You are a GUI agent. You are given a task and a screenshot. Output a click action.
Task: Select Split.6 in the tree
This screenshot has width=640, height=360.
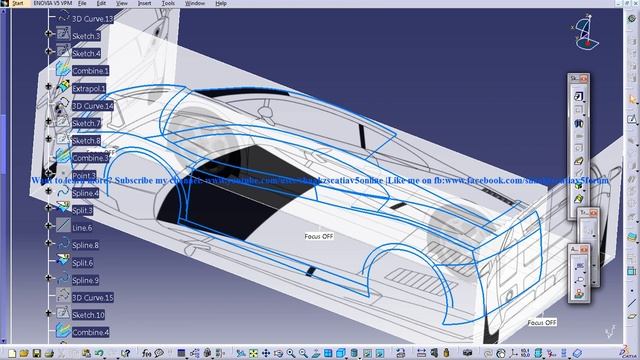pos(82,263)
